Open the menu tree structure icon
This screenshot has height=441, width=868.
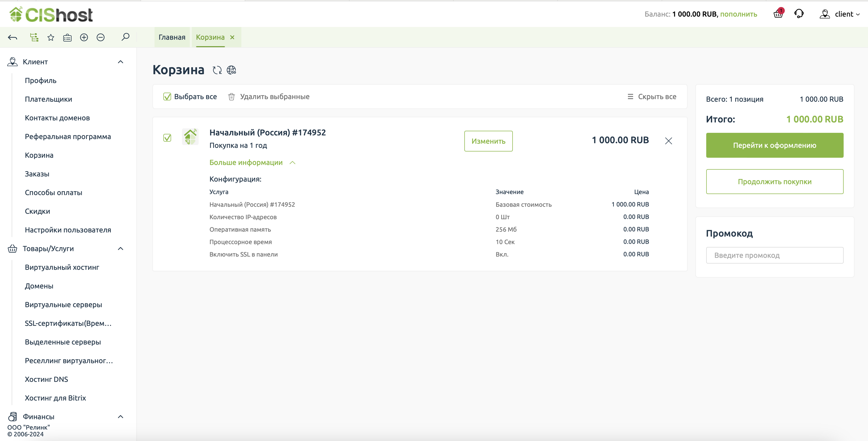coord(34,37)
